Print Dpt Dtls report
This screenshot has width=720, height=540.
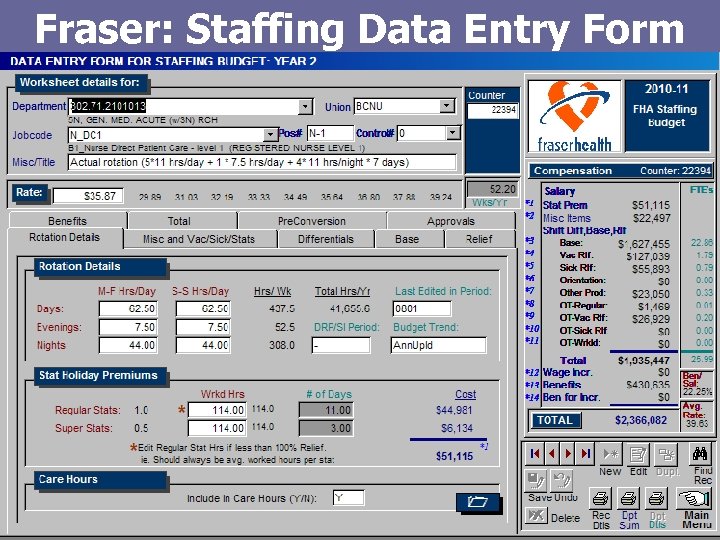pyautogui.click(x=657, y=498)
